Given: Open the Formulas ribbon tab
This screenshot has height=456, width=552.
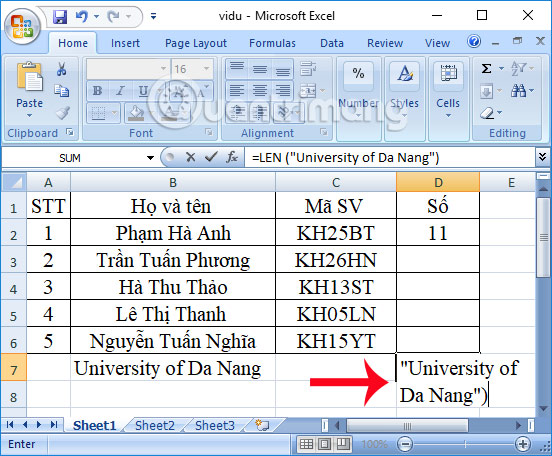Looking at the screenshot, I should click(x=272, y=43).
